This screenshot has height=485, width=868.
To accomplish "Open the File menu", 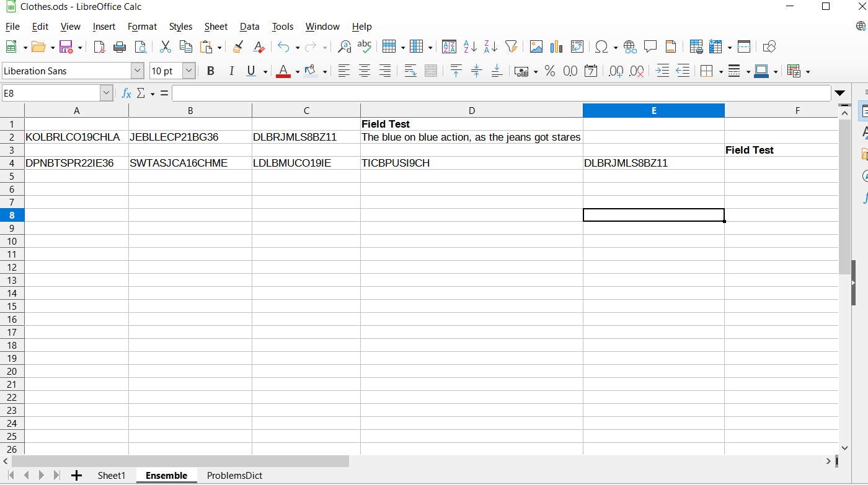I will [12, 27].
